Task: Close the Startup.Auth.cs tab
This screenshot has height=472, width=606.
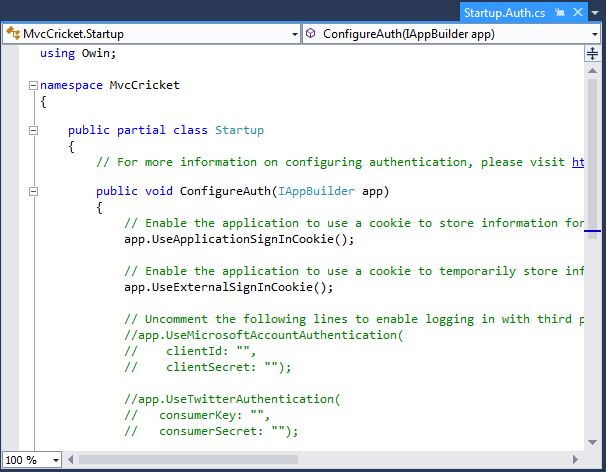Action: [x=578, y=12]
